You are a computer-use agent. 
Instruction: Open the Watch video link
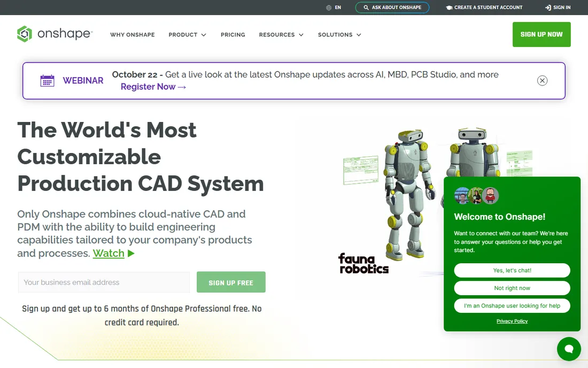109,253
